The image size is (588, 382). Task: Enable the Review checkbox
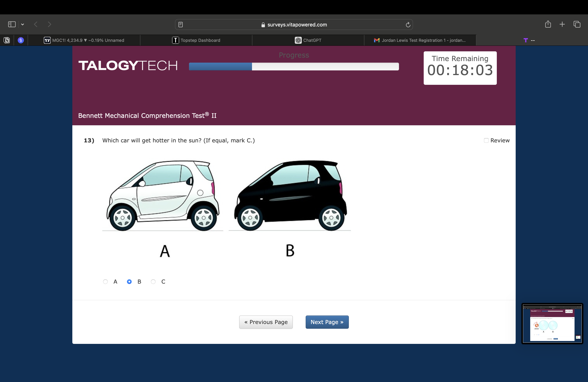click(486, 140)
